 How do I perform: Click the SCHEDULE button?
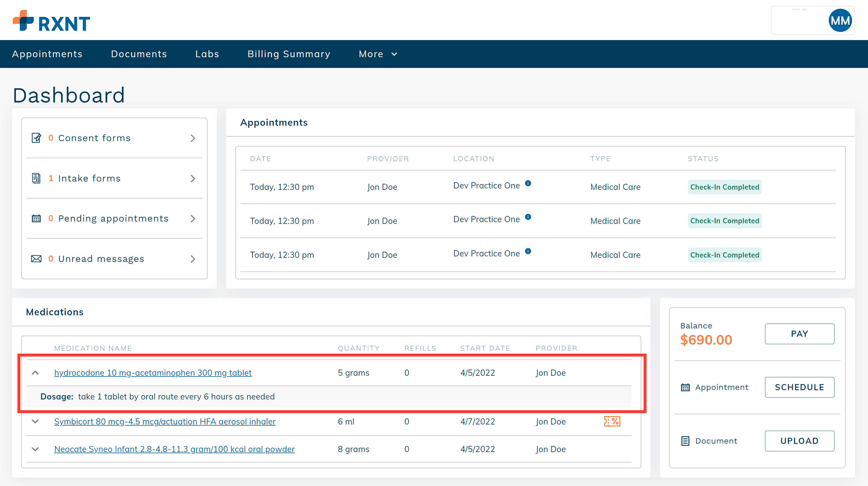tap(799, 387)
